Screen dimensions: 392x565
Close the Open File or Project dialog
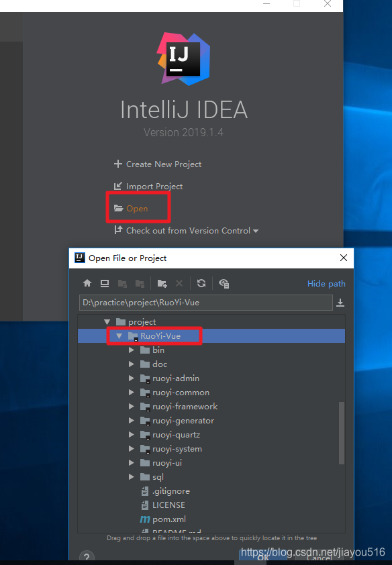tap(344, 258)
